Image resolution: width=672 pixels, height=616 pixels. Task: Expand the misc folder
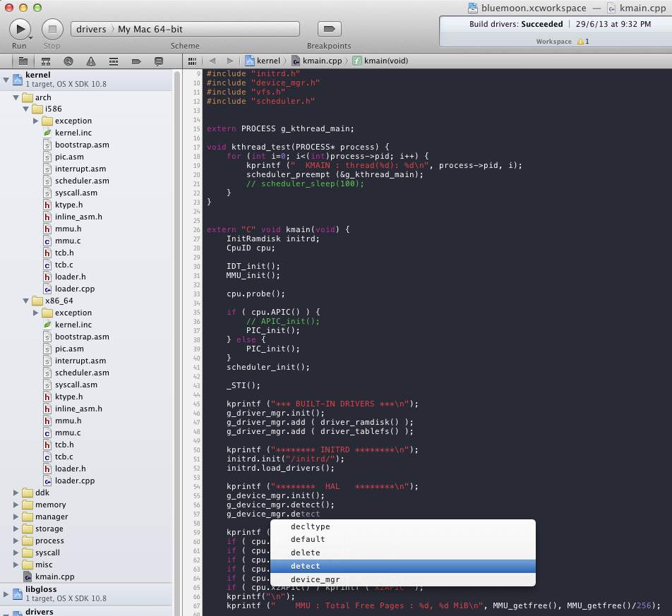pos(16,564)
